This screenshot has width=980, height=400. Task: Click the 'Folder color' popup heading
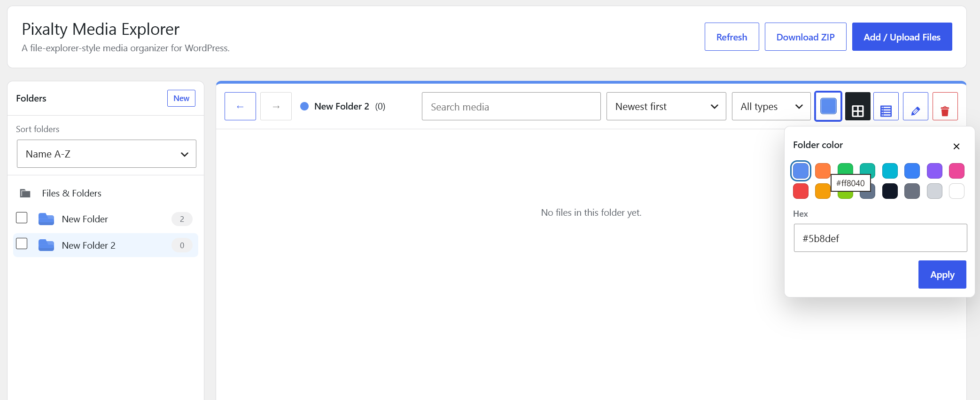(818, 145)
